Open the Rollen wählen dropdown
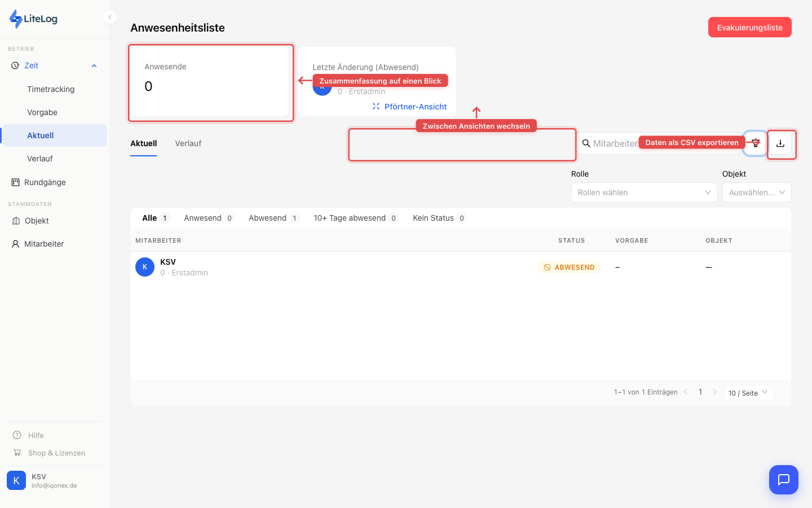The width and height of the screenshot is (812, 508). pos(643,192)
